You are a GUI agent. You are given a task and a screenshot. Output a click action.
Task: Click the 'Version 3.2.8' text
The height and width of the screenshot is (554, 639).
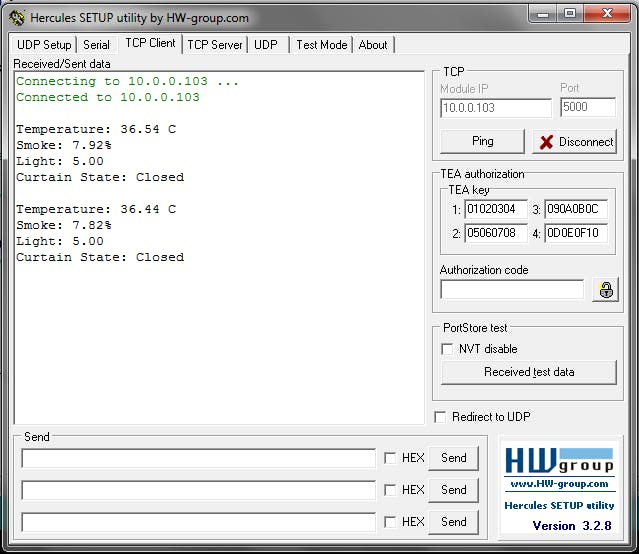[572, 525]
